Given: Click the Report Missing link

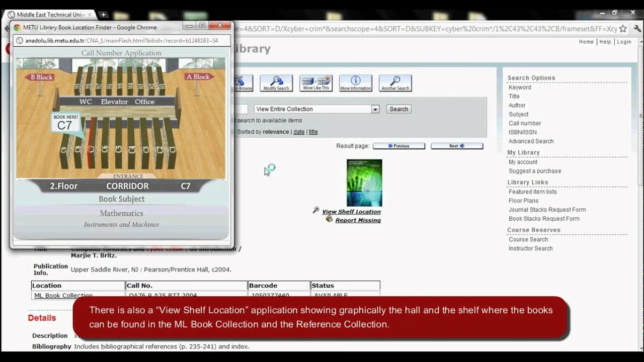Looking at the screenshot, I should pyautogui.click(x=358, y=220).
